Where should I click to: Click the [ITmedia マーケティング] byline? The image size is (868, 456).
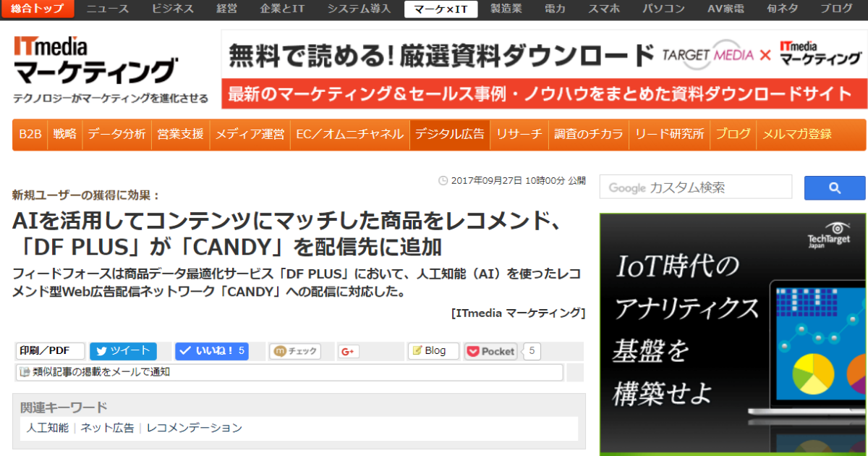517,313
